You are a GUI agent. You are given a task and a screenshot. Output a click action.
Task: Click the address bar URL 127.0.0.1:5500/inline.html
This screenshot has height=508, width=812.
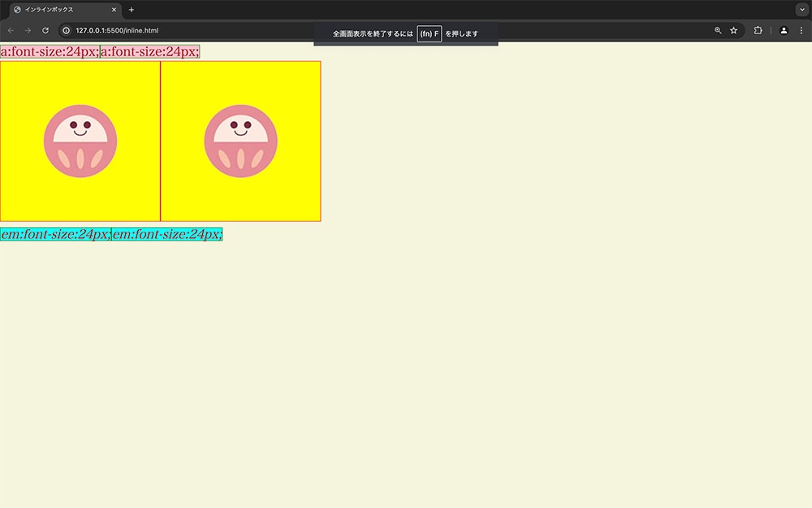point(117,31)
